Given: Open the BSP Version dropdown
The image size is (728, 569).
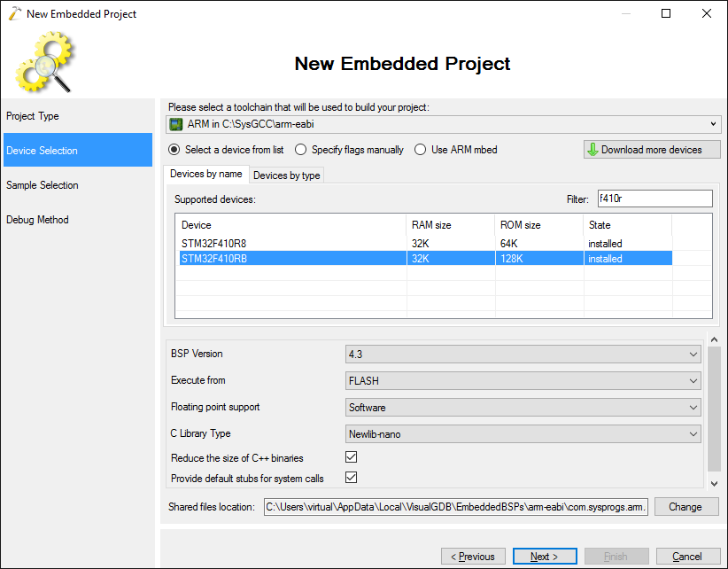Looking at the screenshot, I should pos(523,354).
